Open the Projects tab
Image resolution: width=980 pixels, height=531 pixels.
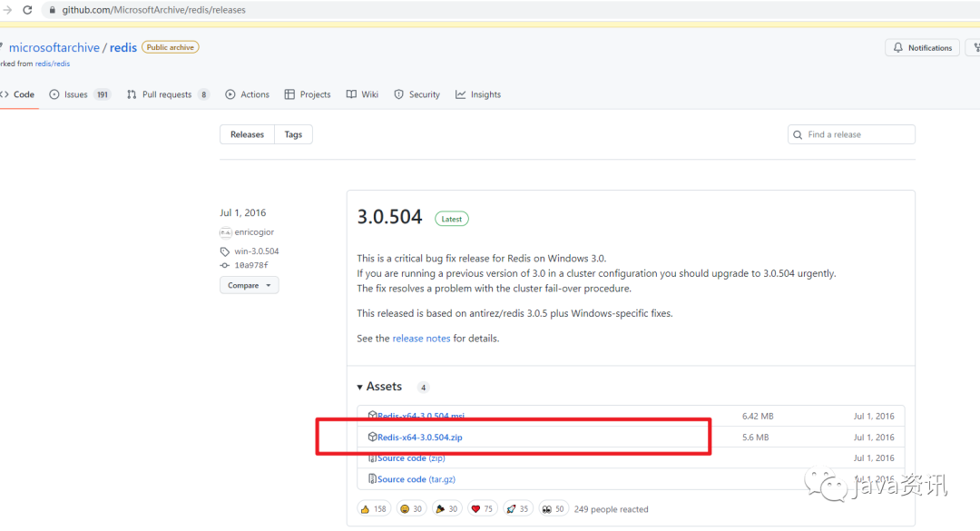[x=308, y=94]
